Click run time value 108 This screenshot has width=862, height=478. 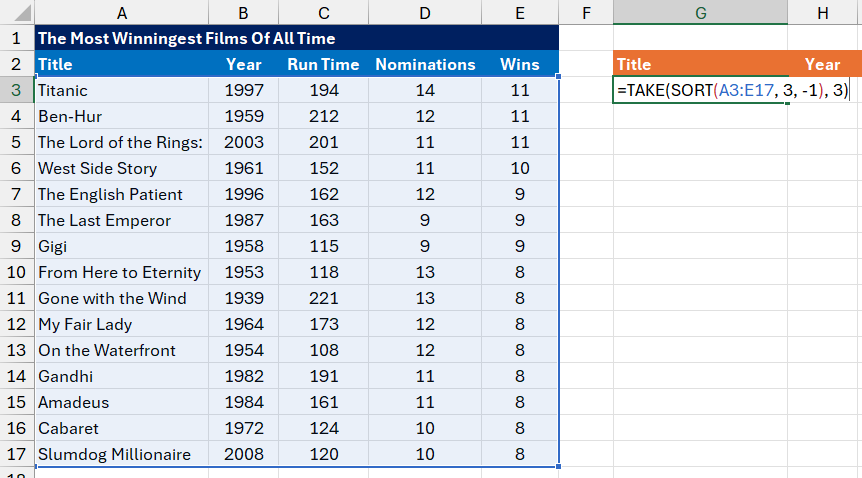click(324, 350)
